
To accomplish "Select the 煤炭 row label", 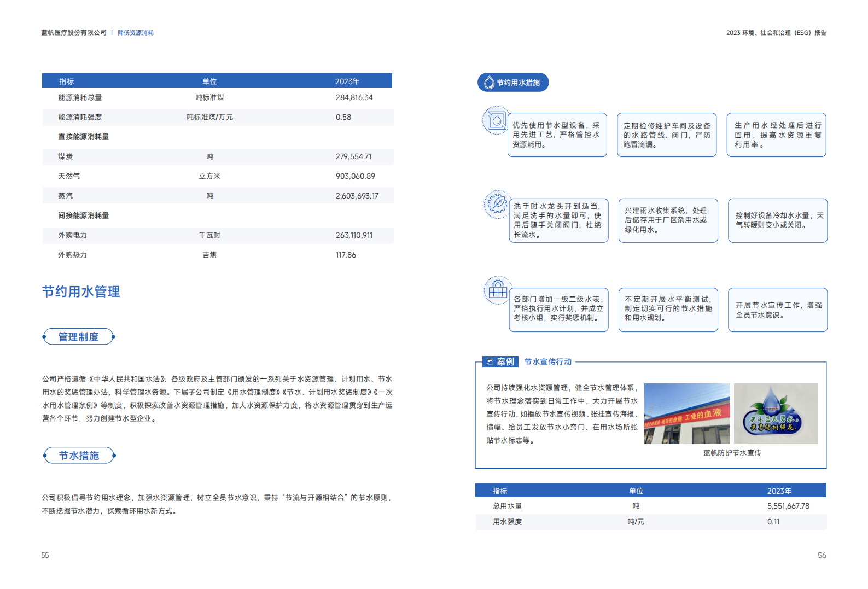I will coord(65,156).
